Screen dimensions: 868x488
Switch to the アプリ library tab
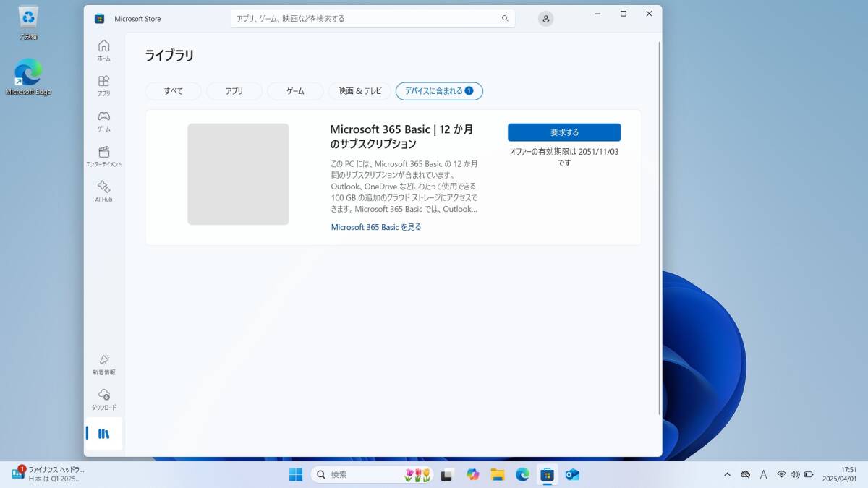point(234,91)
